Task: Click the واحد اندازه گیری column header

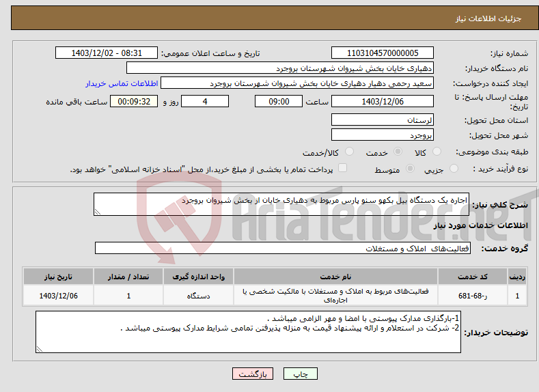Action: click(x=198, y=277)
